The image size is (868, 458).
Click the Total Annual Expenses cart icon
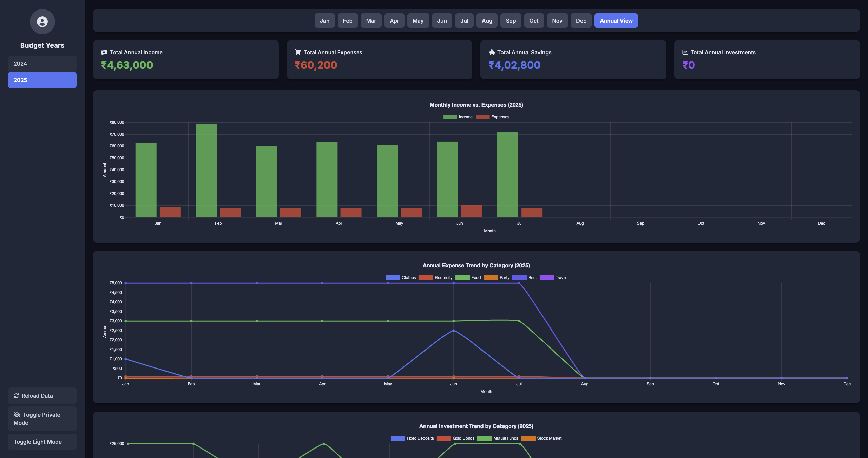(x=298, y=52)
